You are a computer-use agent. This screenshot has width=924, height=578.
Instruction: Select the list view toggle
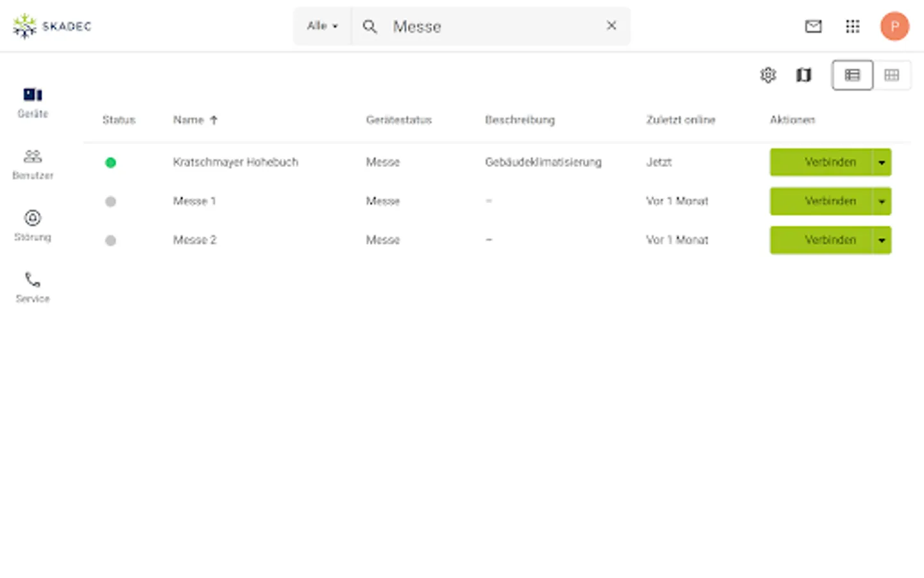point(852,75)
